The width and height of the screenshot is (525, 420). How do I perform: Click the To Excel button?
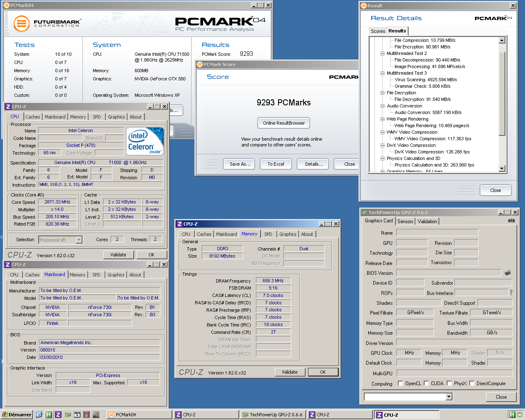tap(276, 164)
